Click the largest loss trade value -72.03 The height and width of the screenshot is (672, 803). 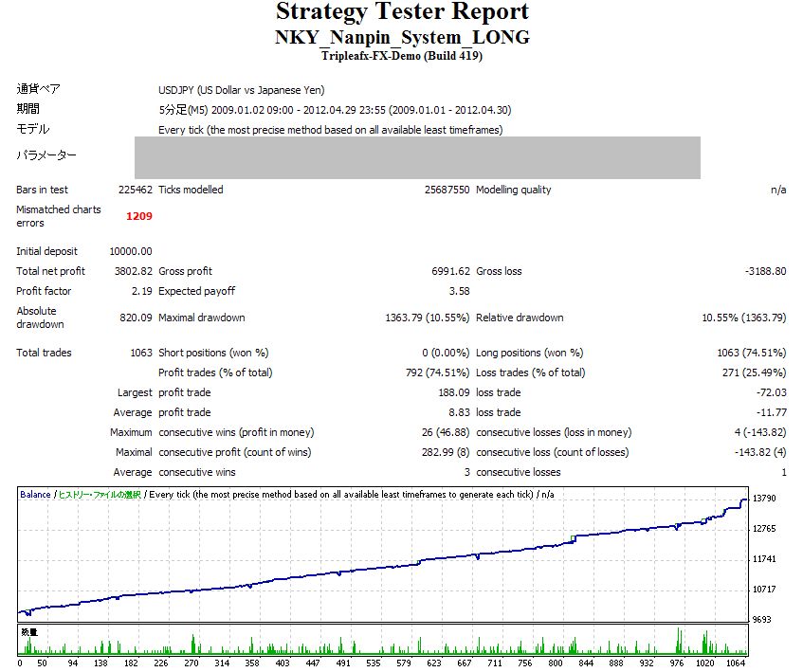point(772,393)
